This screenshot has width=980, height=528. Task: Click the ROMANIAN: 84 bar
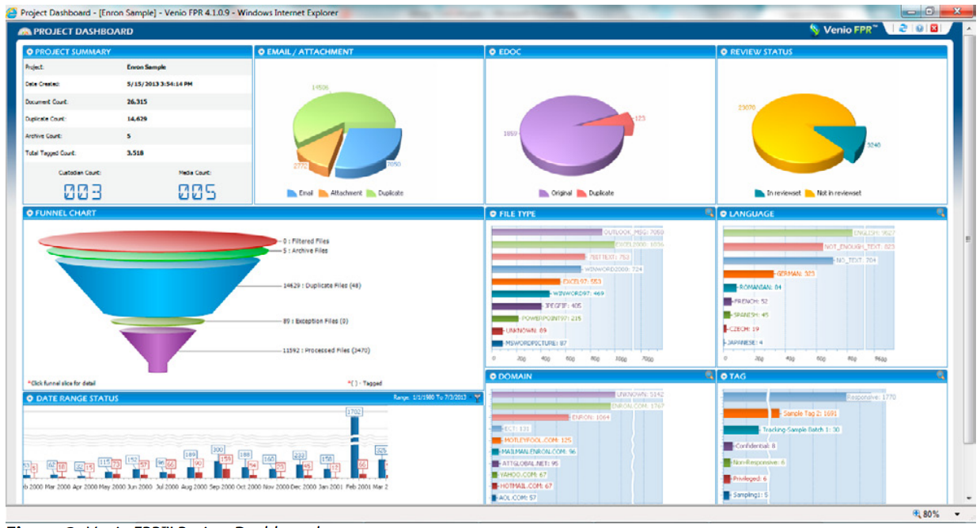pos(729,287)
